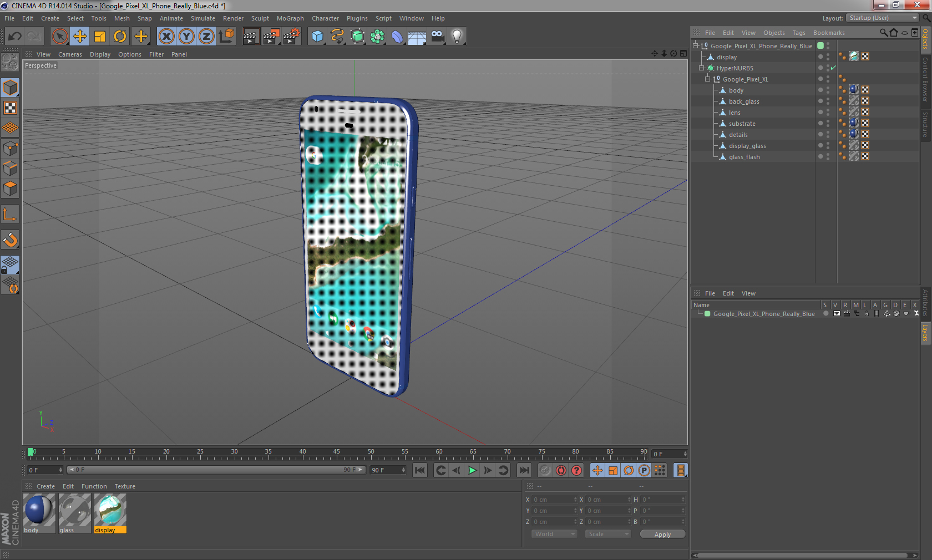Switch to Model mode icon

11,88
